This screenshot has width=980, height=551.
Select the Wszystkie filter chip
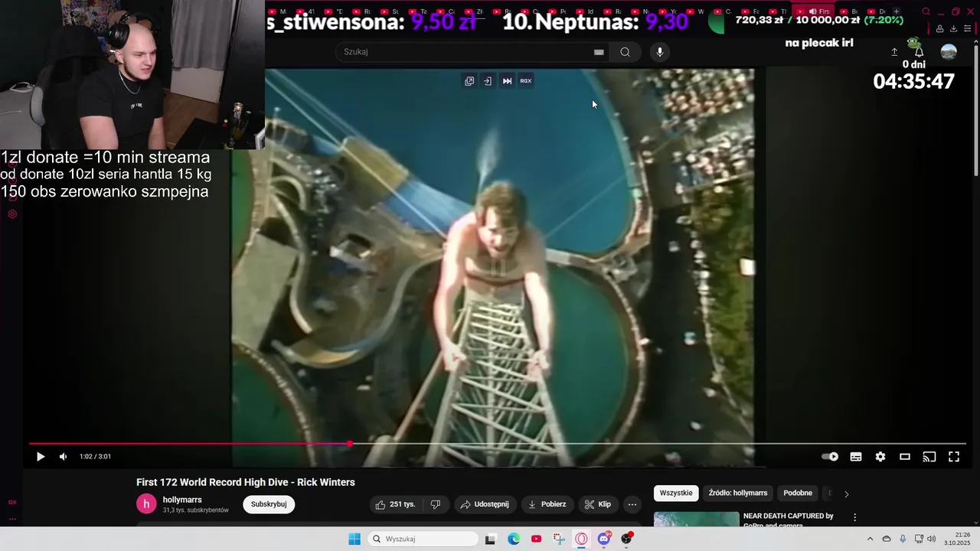point(676,494)
